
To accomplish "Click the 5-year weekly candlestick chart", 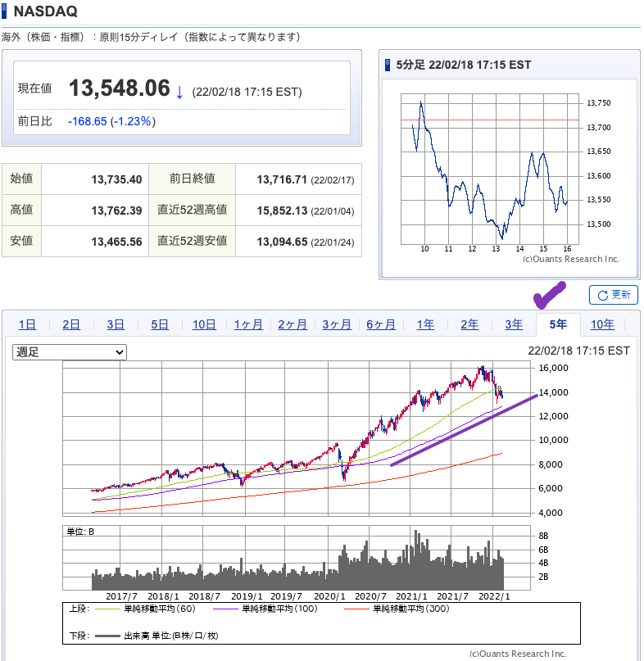I will (297, 438).
